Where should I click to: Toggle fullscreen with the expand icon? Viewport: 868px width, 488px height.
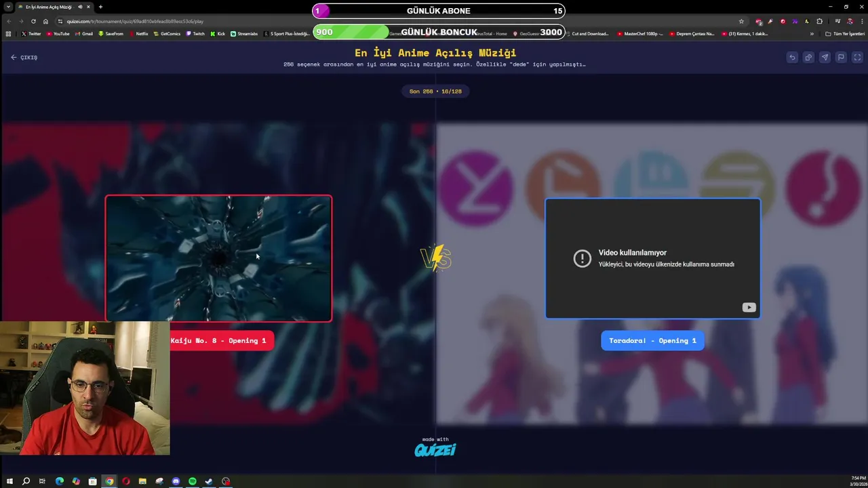pyautogui.click(x=857, y=58)
